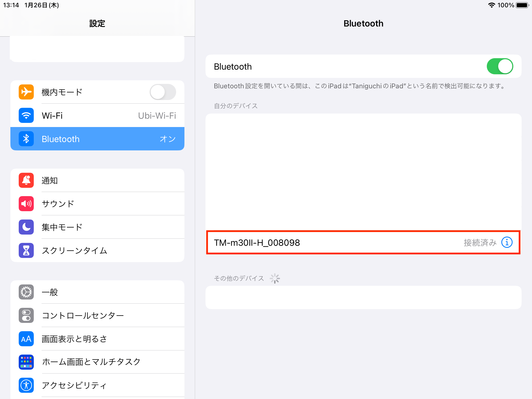The image size is (532, 399).
Task: Tap the スクリーンタイム hourglass icon
Action: tap(26, 250)
